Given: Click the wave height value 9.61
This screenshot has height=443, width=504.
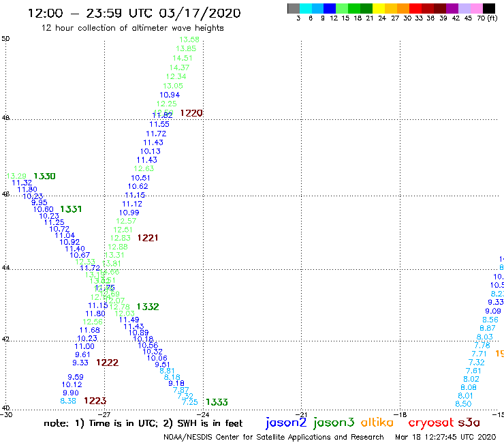Looking at the screenshot, I should click(x=82, y=354).
